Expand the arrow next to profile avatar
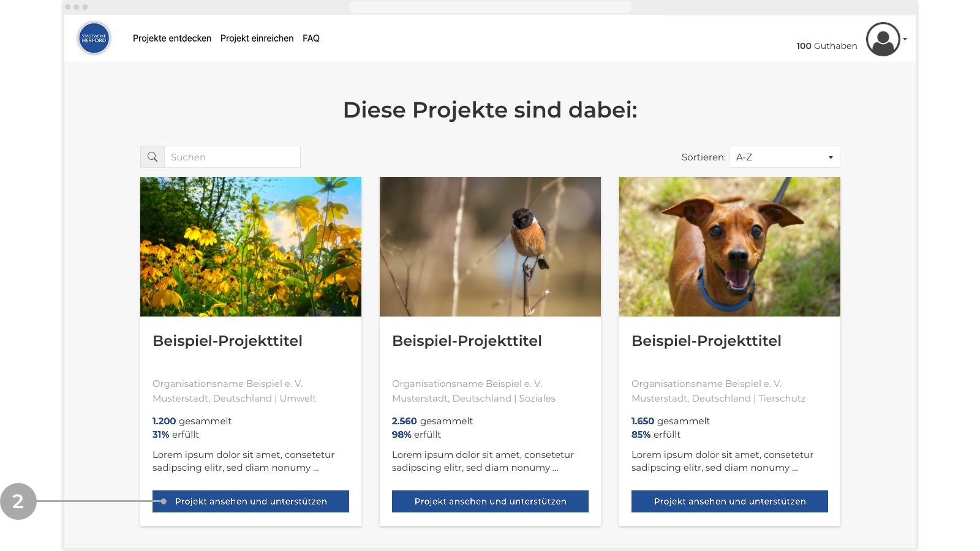 point(905,39)
